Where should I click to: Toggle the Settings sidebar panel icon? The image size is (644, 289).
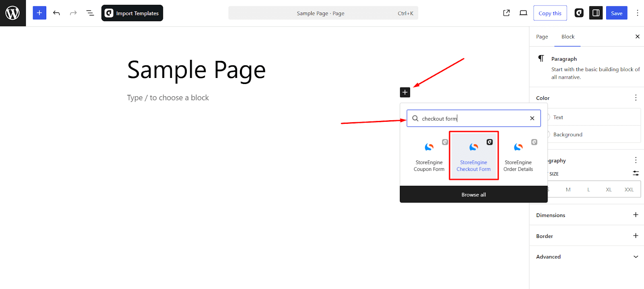coord(596,13)
